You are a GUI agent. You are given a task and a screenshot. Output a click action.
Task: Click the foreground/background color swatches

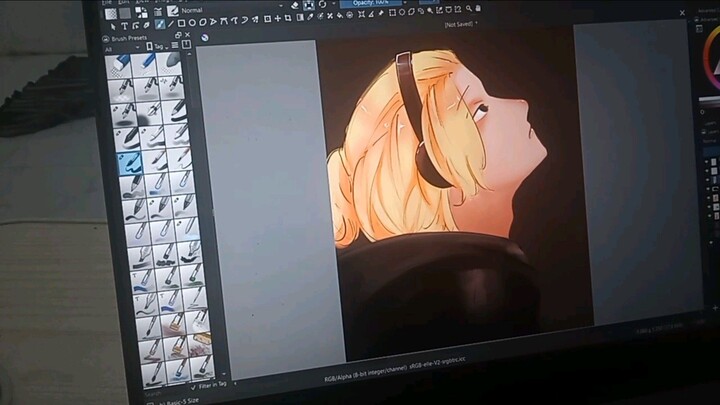click(x=141, y=12)
